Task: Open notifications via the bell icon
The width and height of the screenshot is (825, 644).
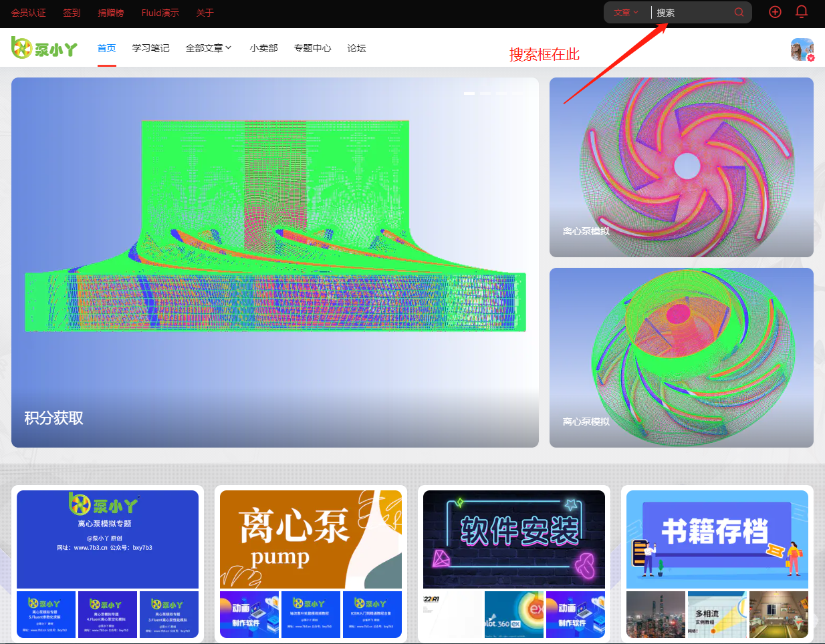Action: click(x=801, y=11)
